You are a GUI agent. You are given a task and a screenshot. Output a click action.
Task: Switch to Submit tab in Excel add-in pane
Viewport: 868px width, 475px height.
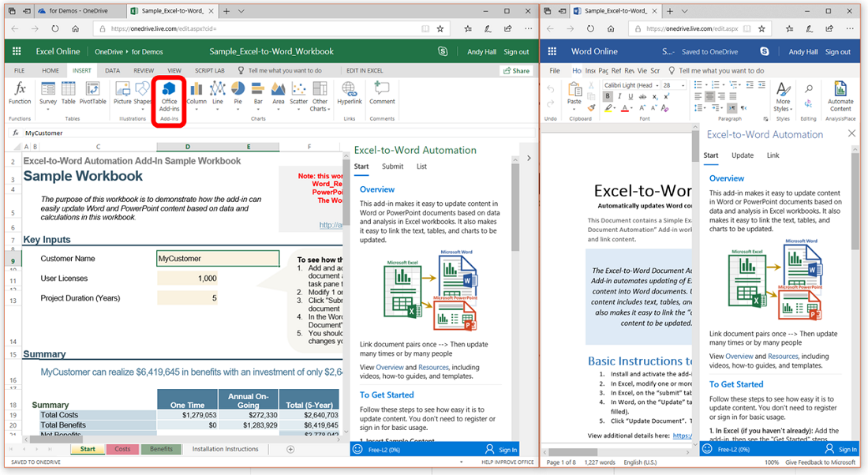(392, 166)
